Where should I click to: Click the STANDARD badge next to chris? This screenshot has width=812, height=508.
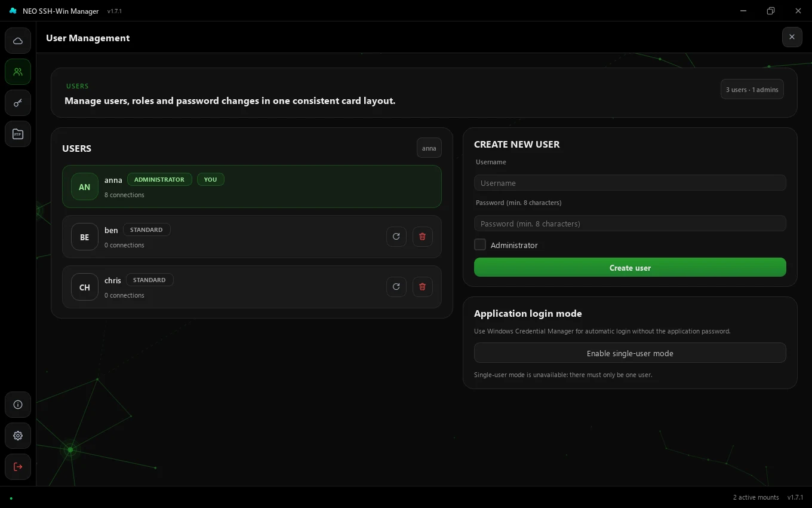pos(149,280)
